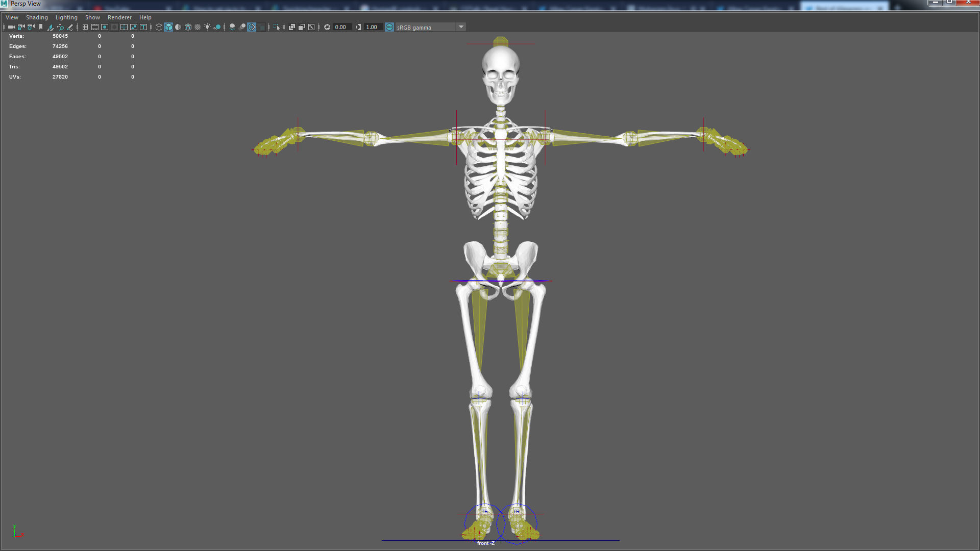Toggle the viewport grid display icon
The height and width of the screenshot is (551, 980).
pyautogui.click(x=85, y=27)
